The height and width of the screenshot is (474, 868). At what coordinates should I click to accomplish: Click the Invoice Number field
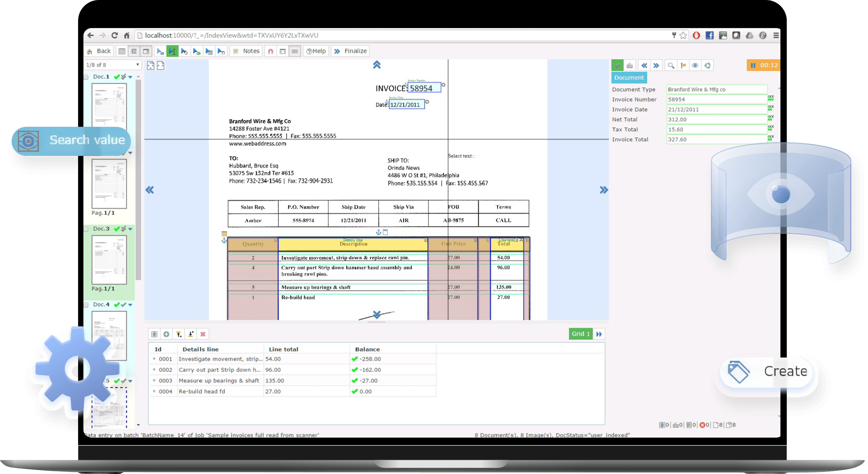[x=716, y=99]
